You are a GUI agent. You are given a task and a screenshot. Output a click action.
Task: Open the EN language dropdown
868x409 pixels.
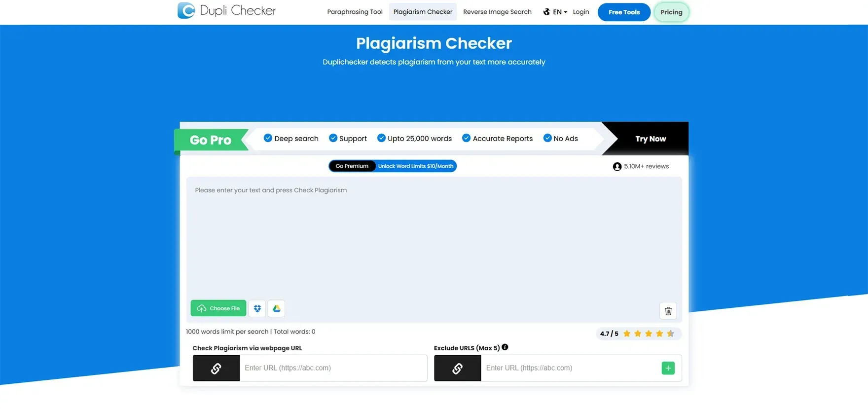coord(555,12)
